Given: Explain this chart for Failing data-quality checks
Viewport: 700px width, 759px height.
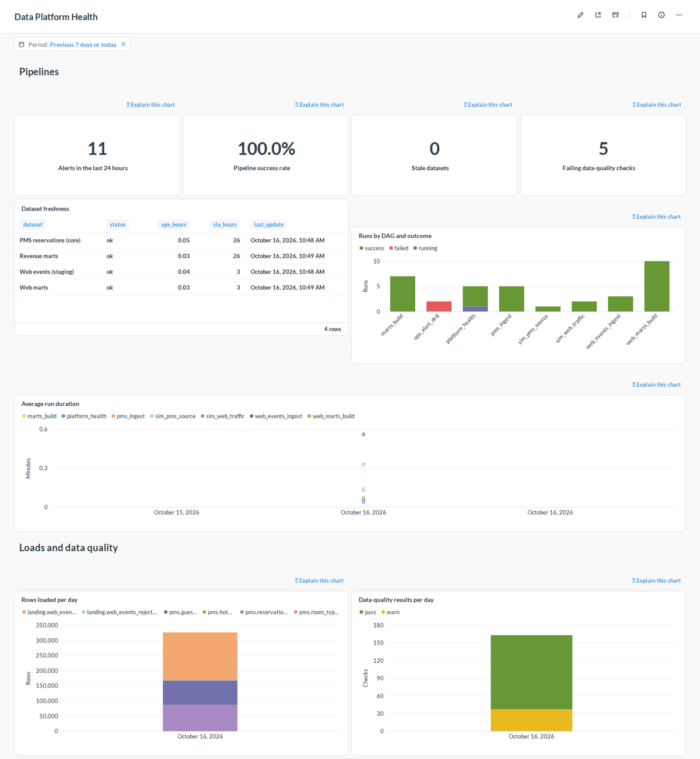Looking at the screenshot, I should tap(656, 105).
